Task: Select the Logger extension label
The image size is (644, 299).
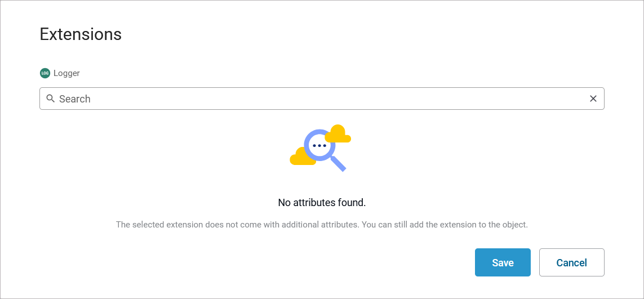Action: coord(66,73)
